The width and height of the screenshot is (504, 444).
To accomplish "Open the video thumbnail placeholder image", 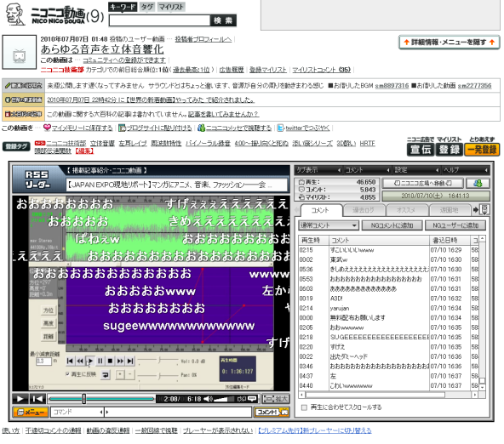I will click(20, 52).
